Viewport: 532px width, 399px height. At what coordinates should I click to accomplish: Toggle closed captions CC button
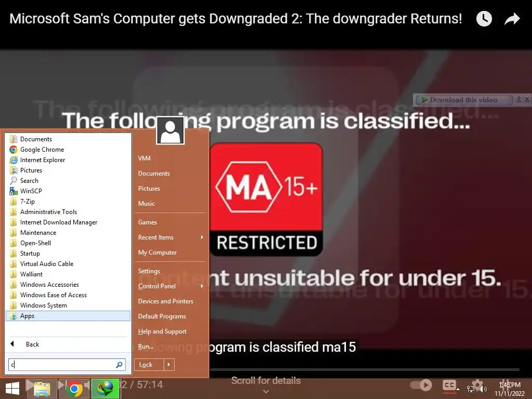pos(449,385)
